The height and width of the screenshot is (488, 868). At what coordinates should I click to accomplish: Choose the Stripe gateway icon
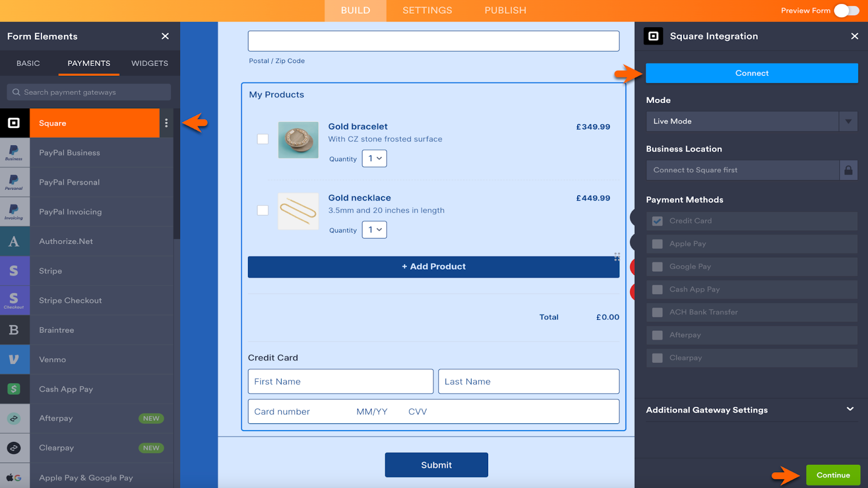[x=14, y=271]
